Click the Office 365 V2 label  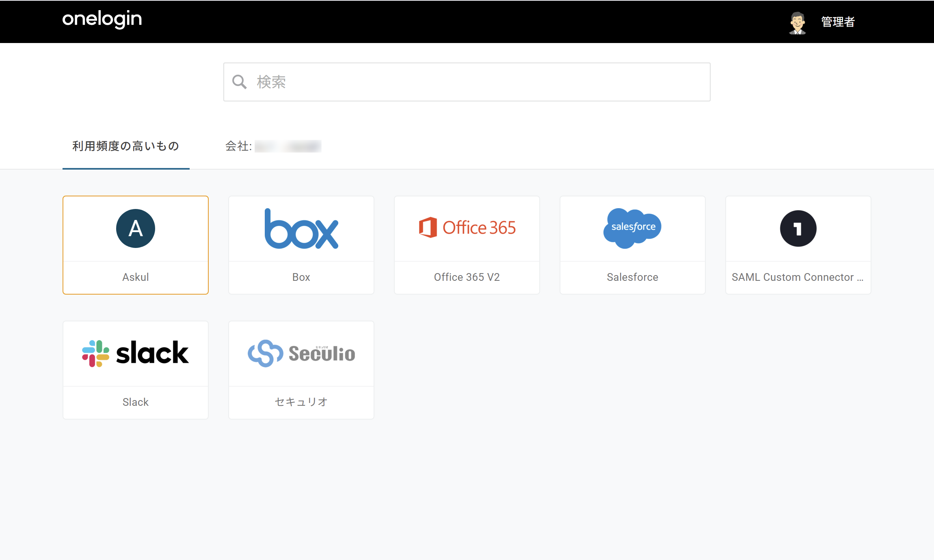pyautogui.click(x=467, y=277)
